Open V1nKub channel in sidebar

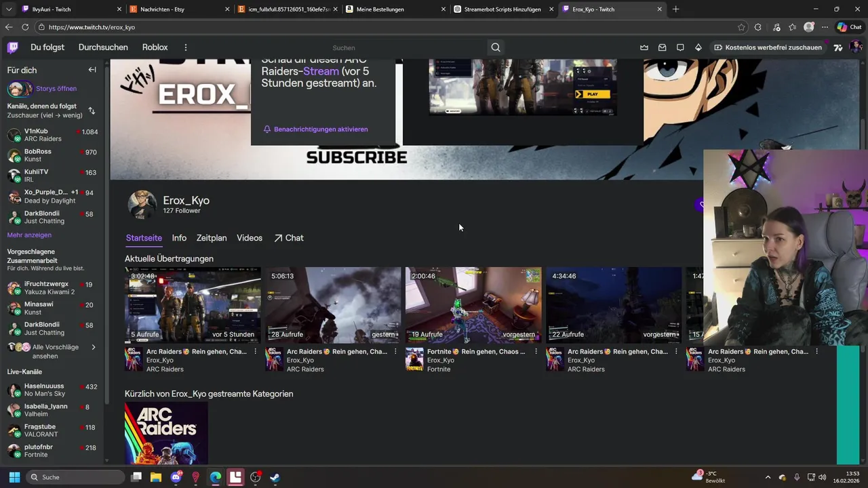tap(52, 135)
